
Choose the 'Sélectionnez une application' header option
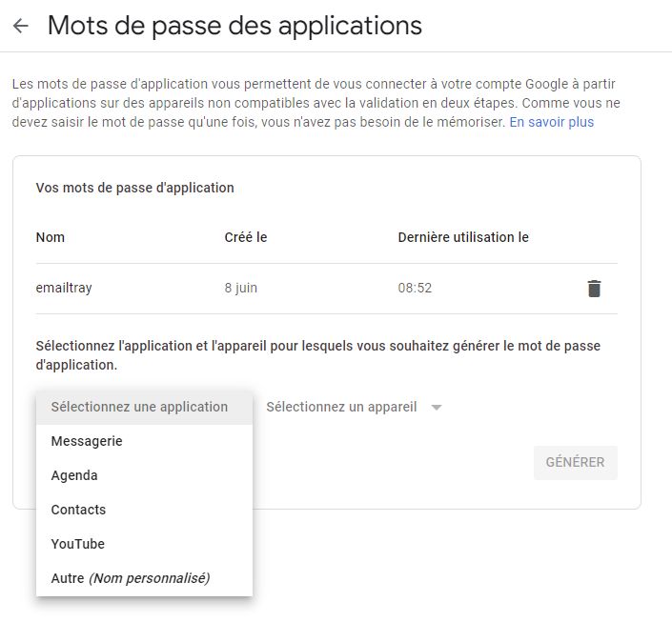139,407
